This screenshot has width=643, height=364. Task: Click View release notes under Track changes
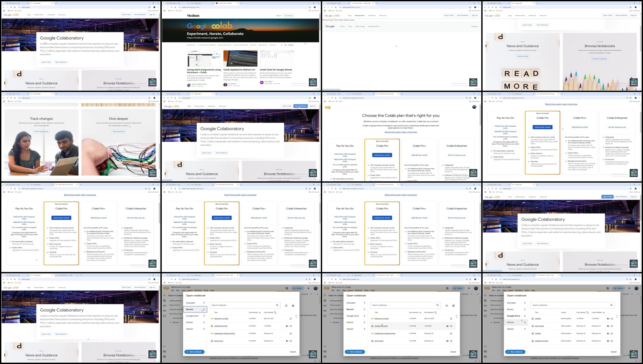41,131
